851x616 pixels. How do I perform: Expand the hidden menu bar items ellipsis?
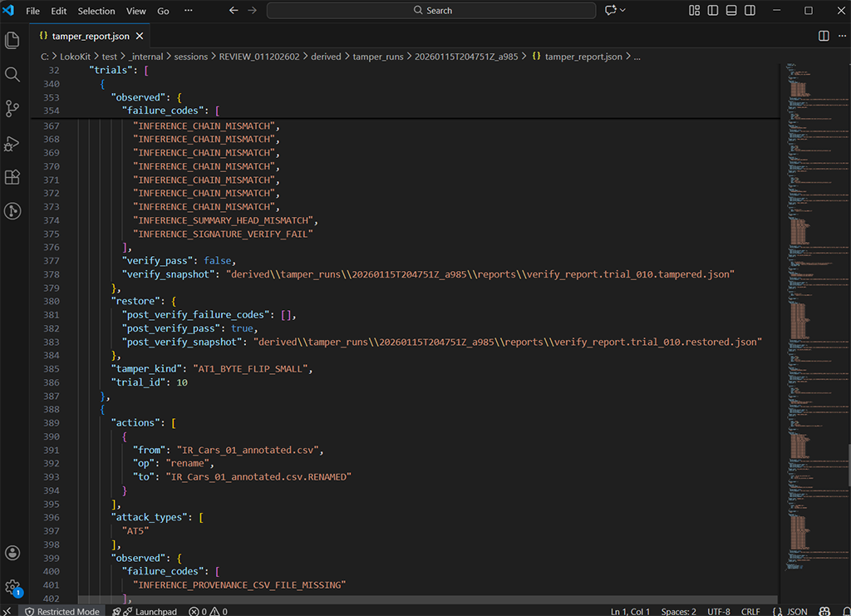(x=188, y=11)
